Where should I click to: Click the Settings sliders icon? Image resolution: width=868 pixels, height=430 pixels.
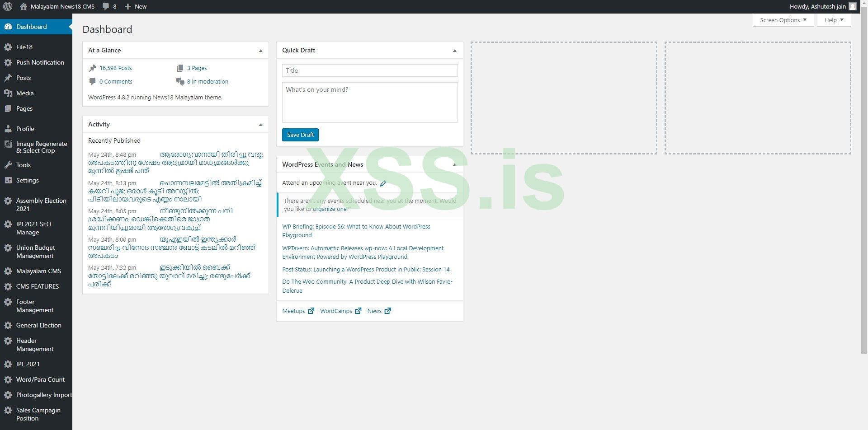[8, 180]
